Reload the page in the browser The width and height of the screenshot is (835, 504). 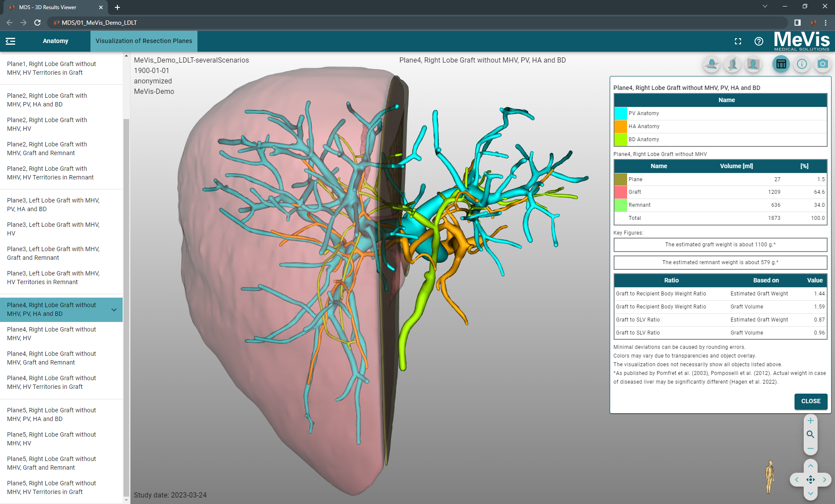[x=37, y=23]
